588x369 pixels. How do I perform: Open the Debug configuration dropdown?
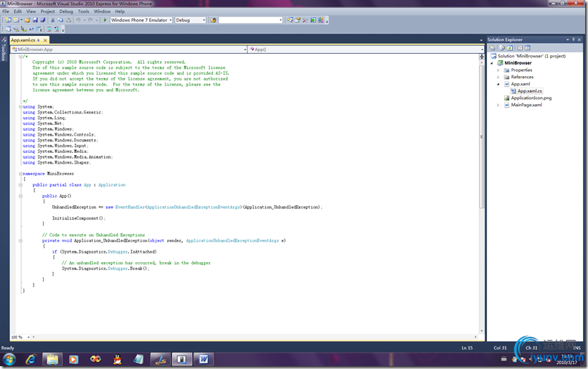click(204, 20)
